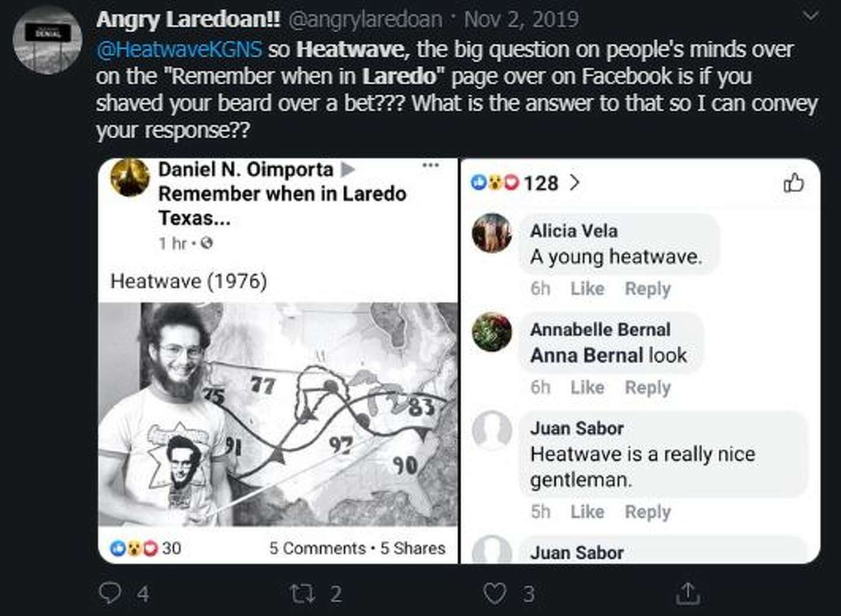Click Reply under Juan Sabor's gentleman comment
Image resolution: width=841 pixels, height=616 pixels.
(x=648, y=511)
